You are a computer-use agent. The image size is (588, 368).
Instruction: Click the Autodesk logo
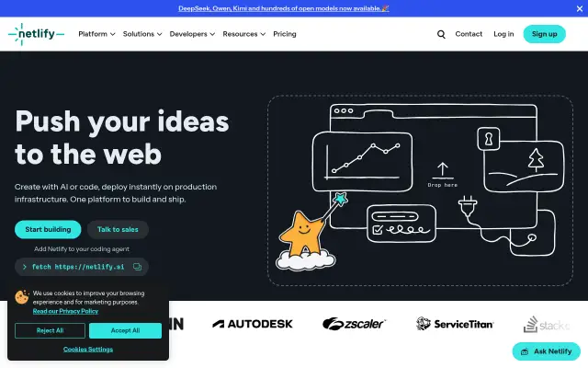pos(253,324)
